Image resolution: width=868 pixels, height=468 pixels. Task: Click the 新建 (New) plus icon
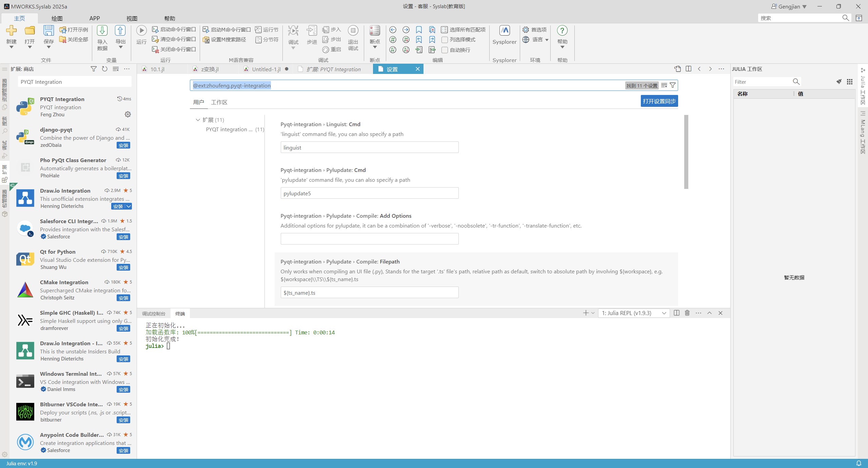(x=11, y=31)
